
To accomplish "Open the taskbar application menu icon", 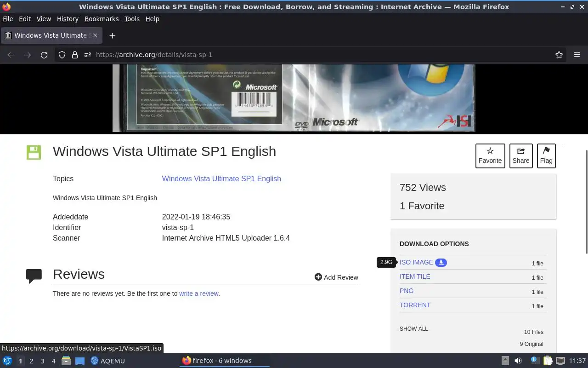I will 7,361.
